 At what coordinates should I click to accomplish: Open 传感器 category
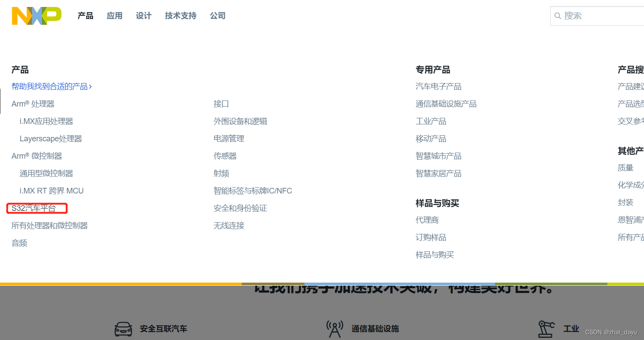[x=225, y=156]
